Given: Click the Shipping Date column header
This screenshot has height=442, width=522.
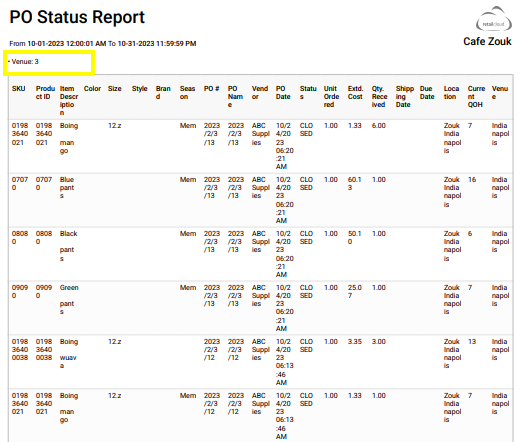Looking at the screenshot, I should (x=405, y=97).
